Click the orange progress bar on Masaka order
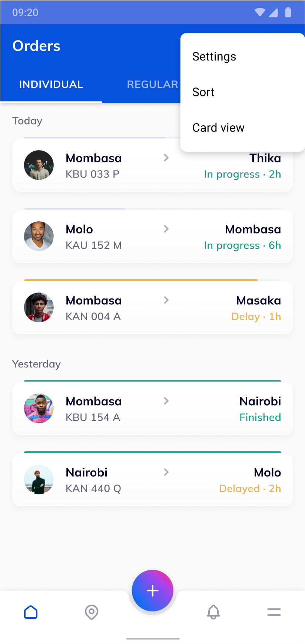This screenshot has height=644, width=305. [141, 280]
